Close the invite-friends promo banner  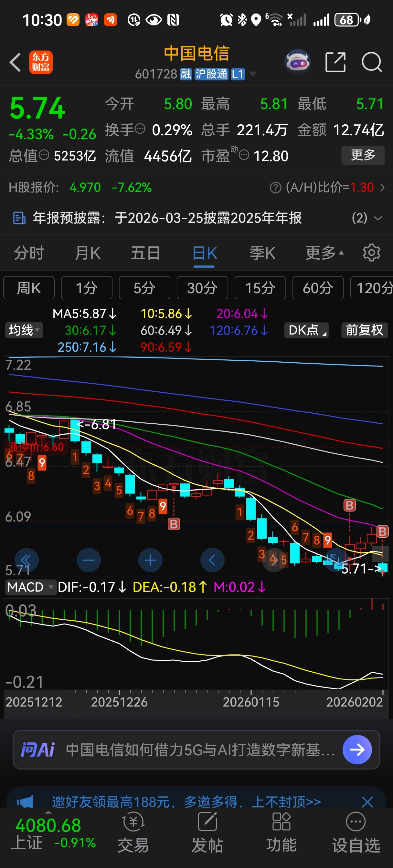[x=367, y=801]
